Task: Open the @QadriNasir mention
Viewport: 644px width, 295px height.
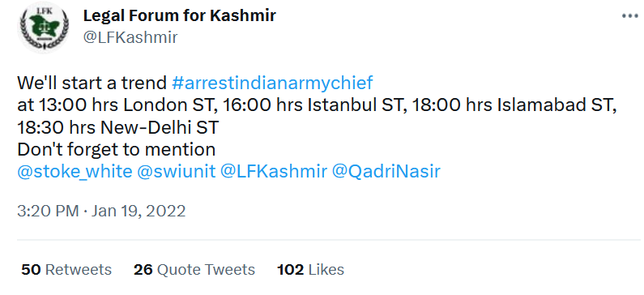Action: (386, 171)
